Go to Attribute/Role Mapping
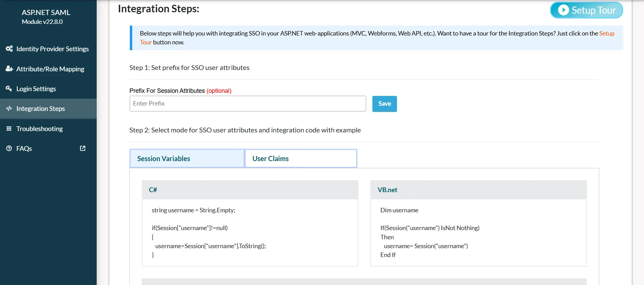Screen dimensions: 644x285 coord(48,69)
